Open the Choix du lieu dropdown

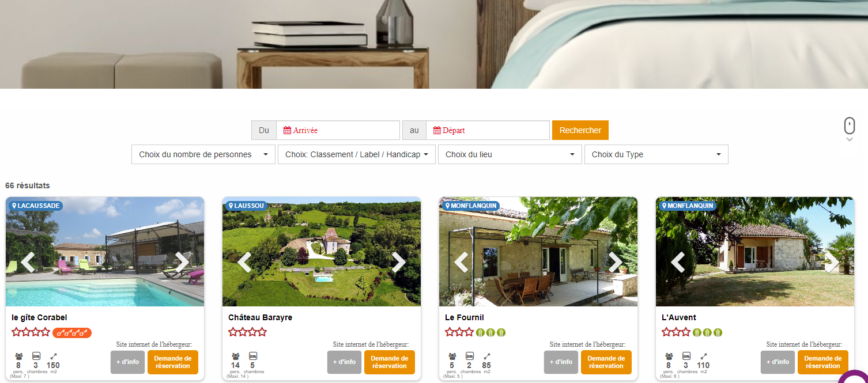tap(510, 154)
